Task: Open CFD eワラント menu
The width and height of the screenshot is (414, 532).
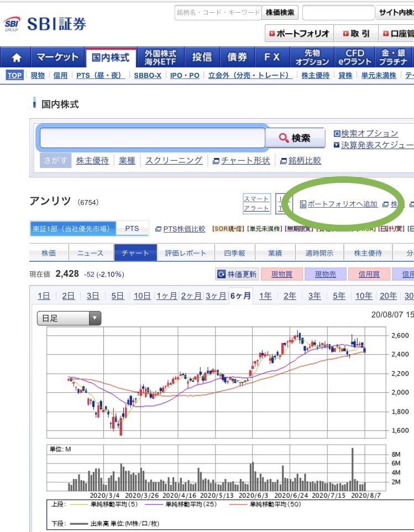Action: pos(355,57)
